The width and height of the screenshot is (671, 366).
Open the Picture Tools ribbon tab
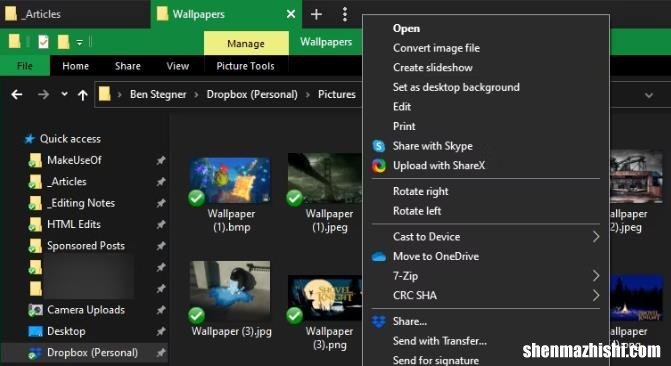(246, 66)
